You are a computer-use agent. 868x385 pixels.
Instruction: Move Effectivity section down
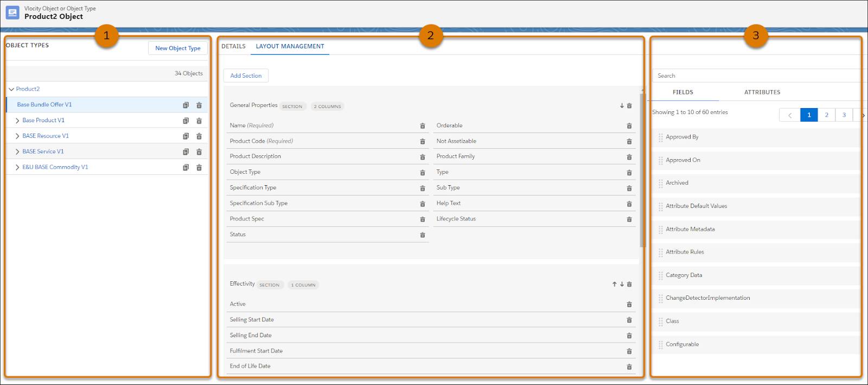(x=622, y=284)
